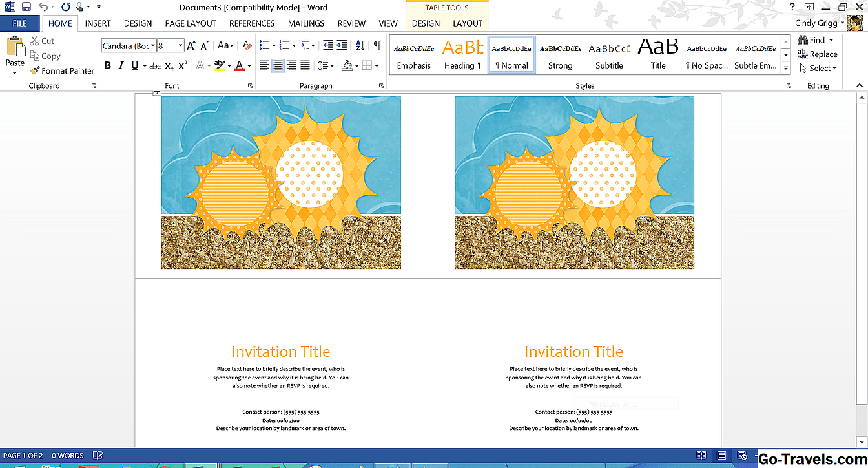Image resolution: width=868 pixels, height=468 pixels.
Task: Toggle Underline formatting
Action: point(134,65)
